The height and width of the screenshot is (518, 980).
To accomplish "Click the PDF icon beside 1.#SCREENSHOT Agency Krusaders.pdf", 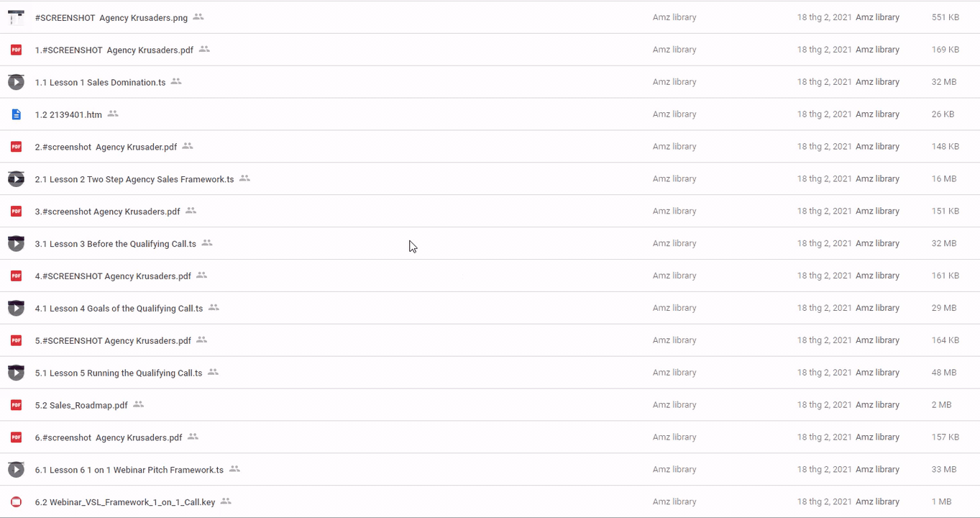I will click(16, 50).
